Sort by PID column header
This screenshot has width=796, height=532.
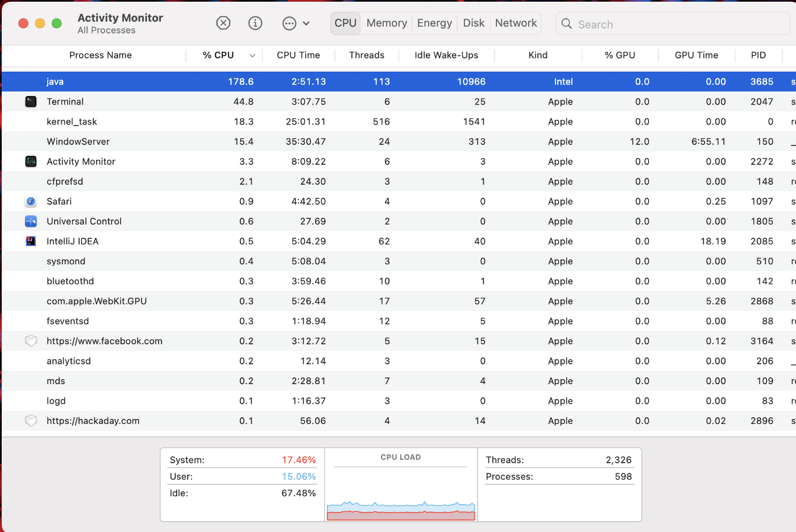click(x=758, y=55)
